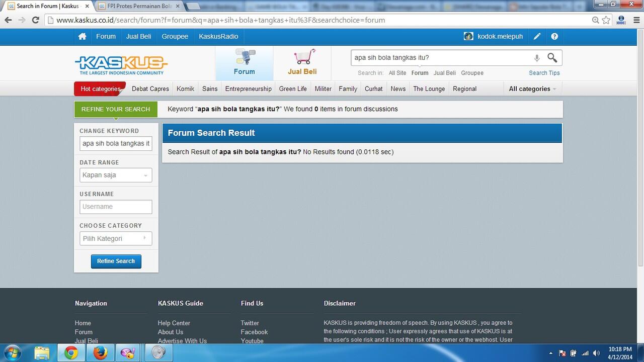Set search scope to Groupee
The height and width of the screenshot is (362, 644).
(472, 73)
